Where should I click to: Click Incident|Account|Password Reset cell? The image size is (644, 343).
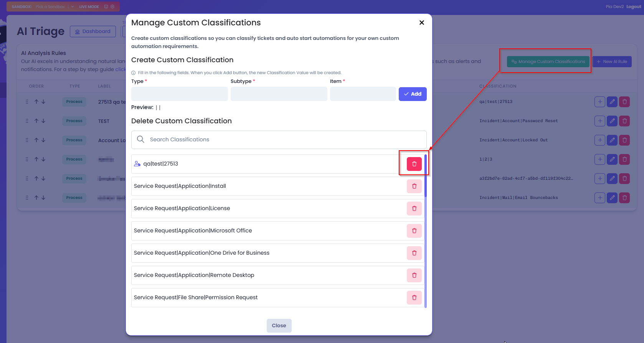tap(519, 121)
